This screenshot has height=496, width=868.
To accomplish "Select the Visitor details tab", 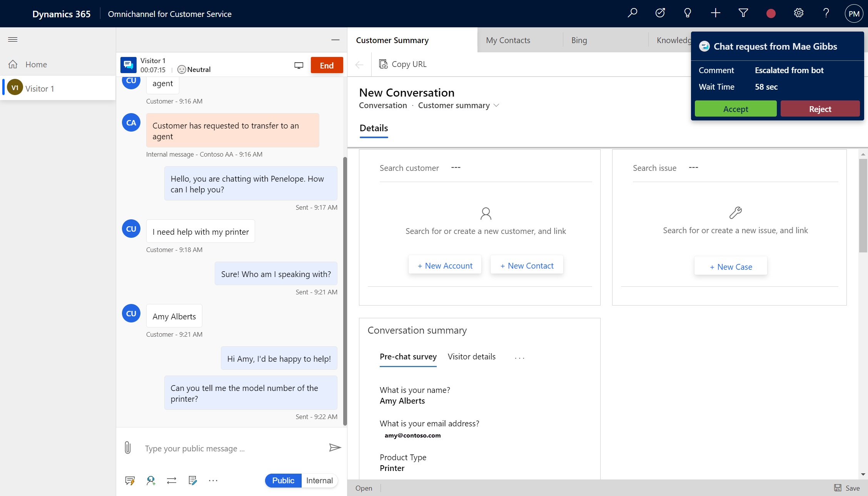I will 472,356.
